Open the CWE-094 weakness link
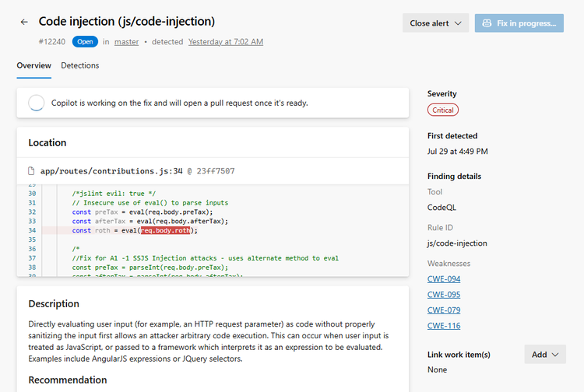Viewport: 584px width, 392px height. (444, 279)
